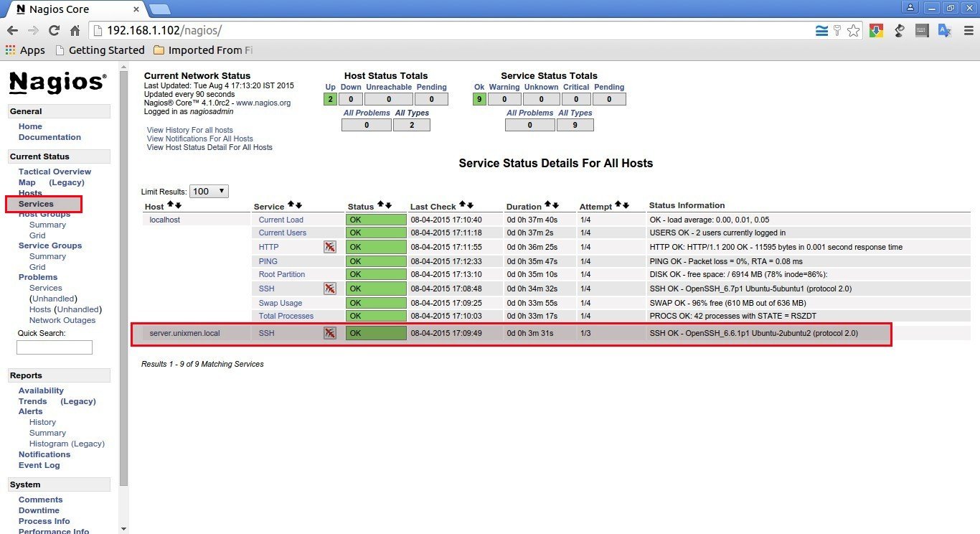Sort Status column descending with down arrow
980x534 pixels.
pos(388,205)
